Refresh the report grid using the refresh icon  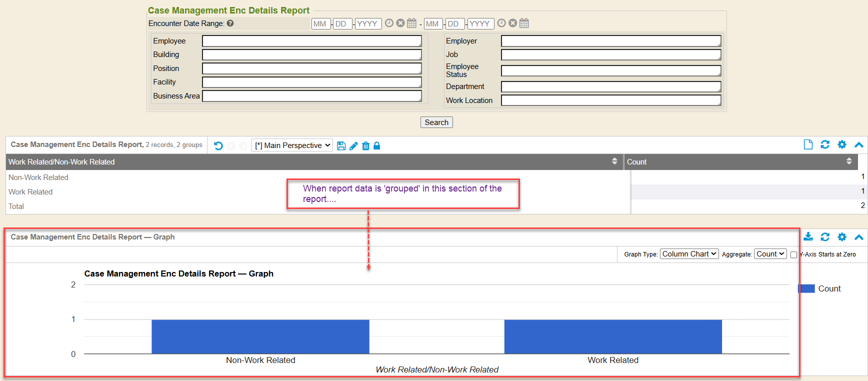(x=825, y=144)
